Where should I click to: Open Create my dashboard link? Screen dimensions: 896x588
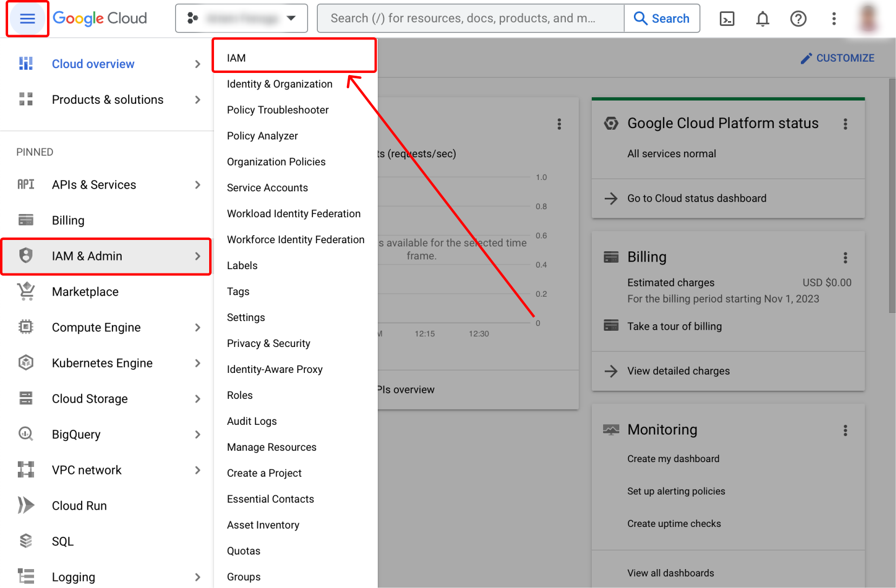pyautogui.click(x=673, y=459)
